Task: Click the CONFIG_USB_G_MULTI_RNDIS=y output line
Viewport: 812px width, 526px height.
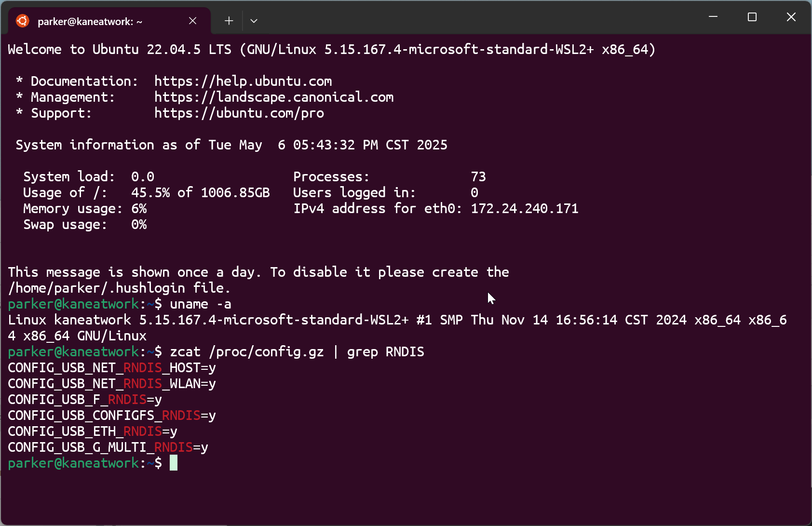Action: [108, 447]
